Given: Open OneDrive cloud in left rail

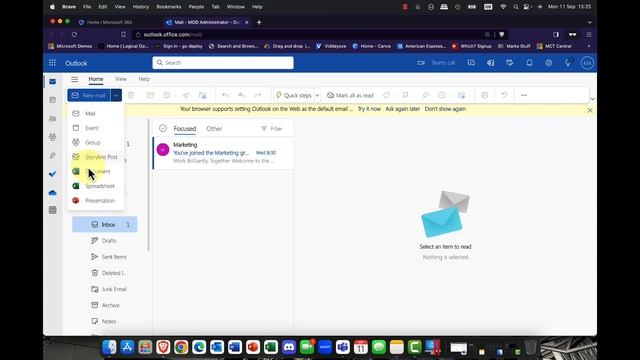Looking at the screenshot, I should (53, 193).
